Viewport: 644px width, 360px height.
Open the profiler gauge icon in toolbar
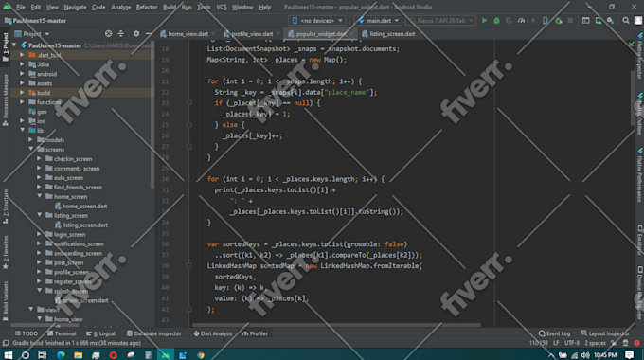click(521, 21)
